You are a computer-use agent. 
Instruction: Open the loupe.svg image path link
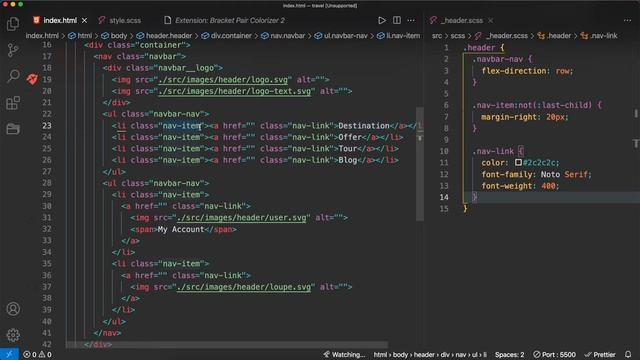tap(244, 287)
